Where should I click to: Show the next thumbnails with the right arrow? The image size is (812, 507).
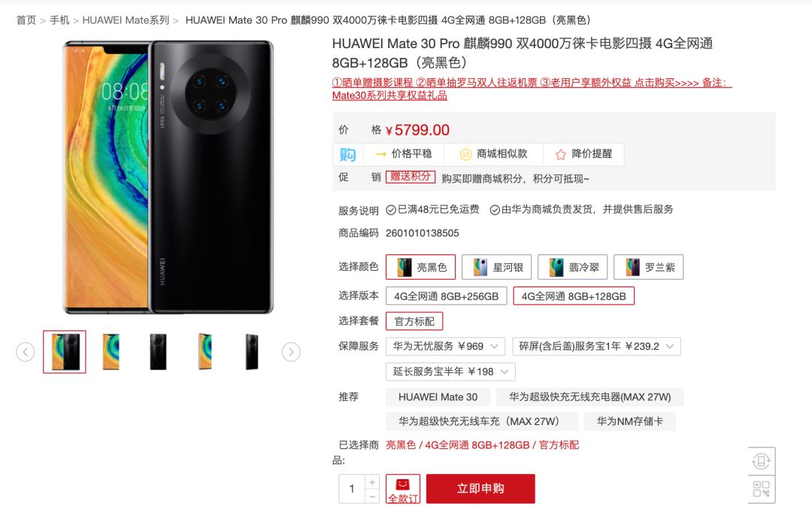click(291, 352)
